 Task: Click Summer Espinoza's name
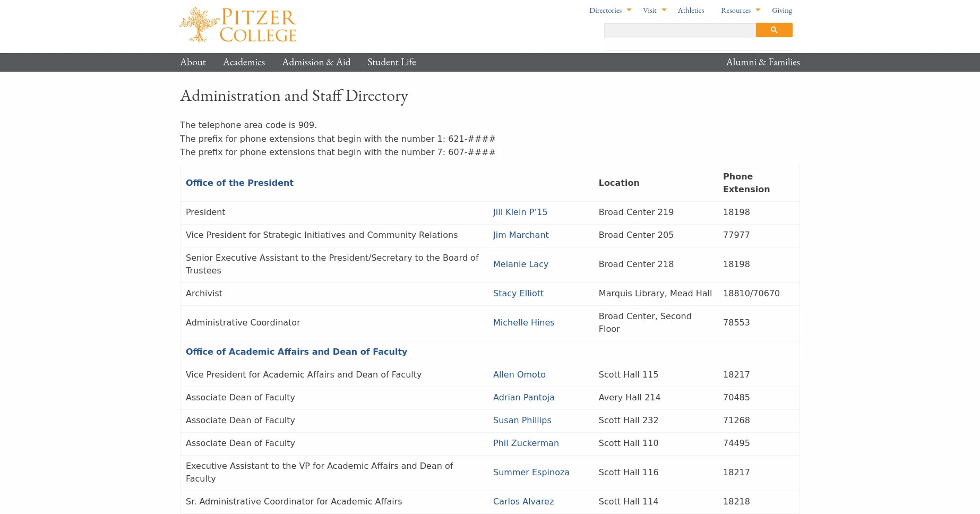(531, 472)
